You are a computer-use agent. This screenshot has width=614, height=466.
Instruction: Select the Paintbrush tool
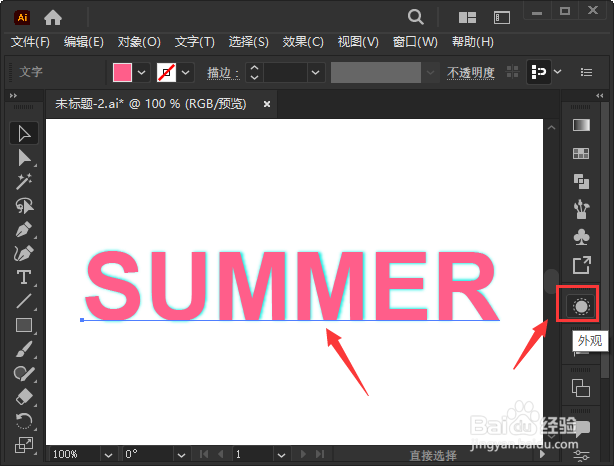(x=24, y=349)
